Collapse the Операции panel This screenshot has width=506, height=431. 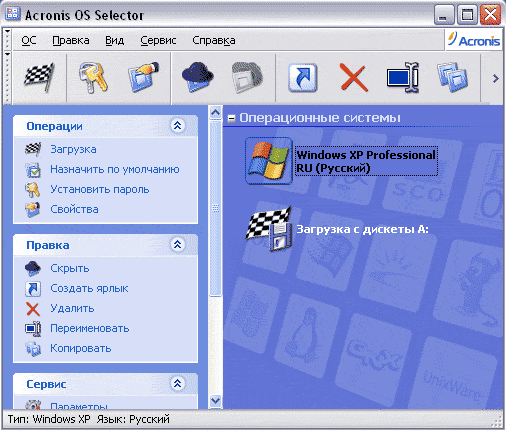click(x=178, y=126)
